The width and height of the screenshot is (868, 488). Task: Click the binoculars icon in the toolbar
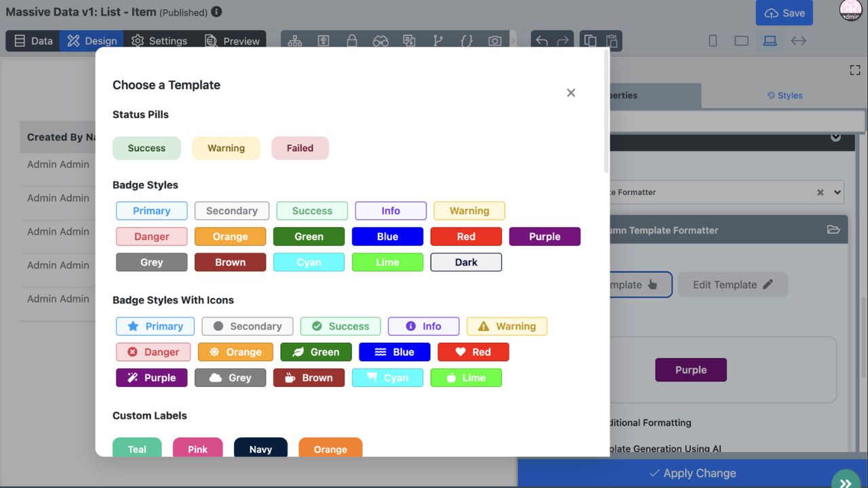coord(380,41)
